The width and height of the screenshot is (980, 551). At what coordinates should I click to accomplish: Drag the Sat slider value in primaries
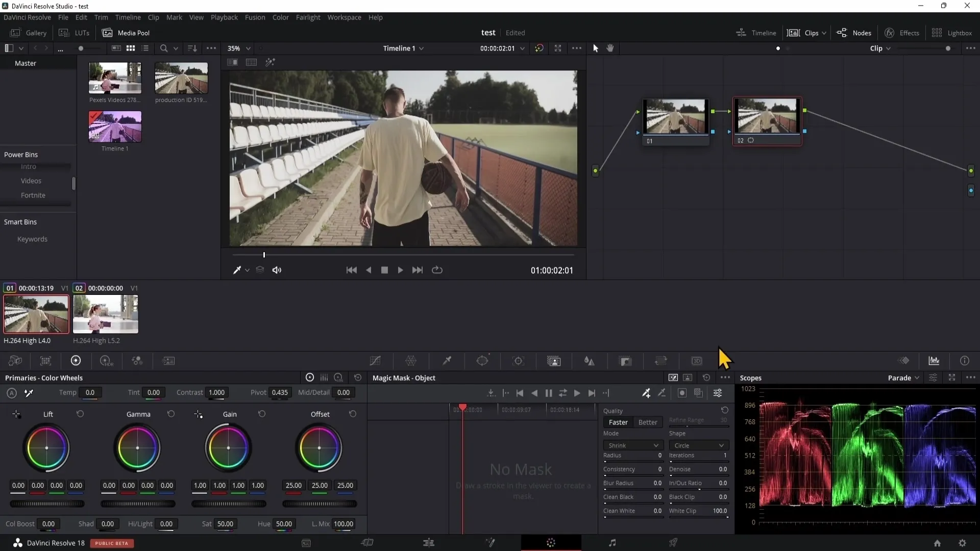click(x=225, y=523)
